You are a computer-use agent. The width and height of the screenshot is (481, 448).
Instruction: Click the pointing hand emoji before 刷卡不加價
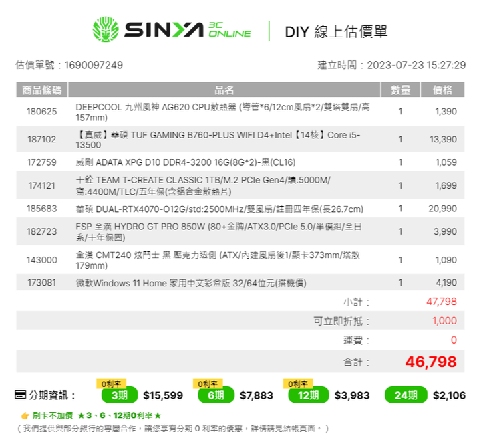pos(25,416)
